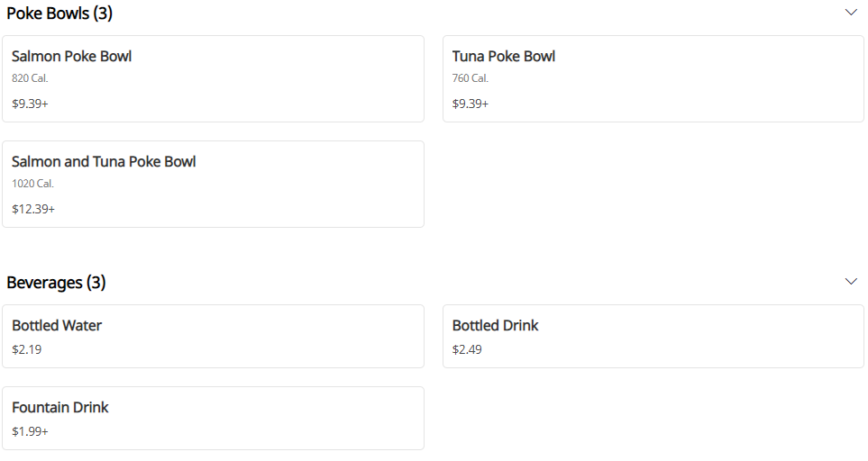This screenshot has height=461, width=868.
Task: Click the Poke Bowls (3) heading
Action: (59, 14)
